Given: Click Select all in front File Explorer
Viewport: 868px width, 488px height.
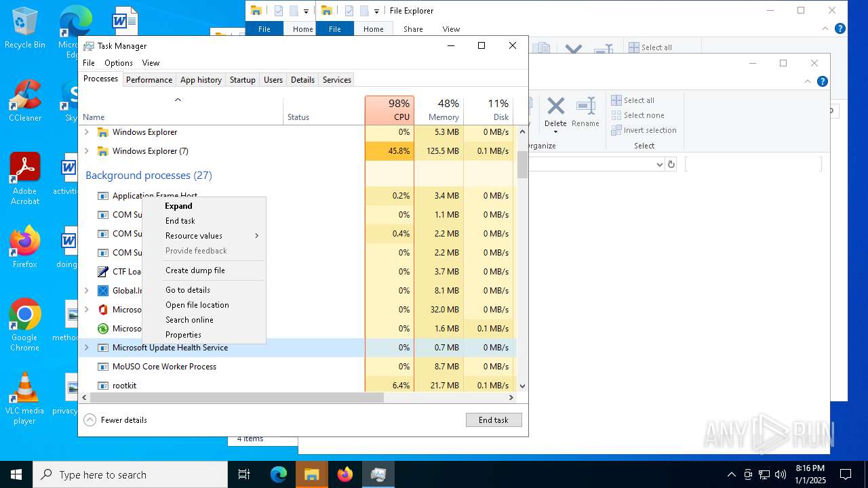Looking at the screenshot, I should coord(633,100).
